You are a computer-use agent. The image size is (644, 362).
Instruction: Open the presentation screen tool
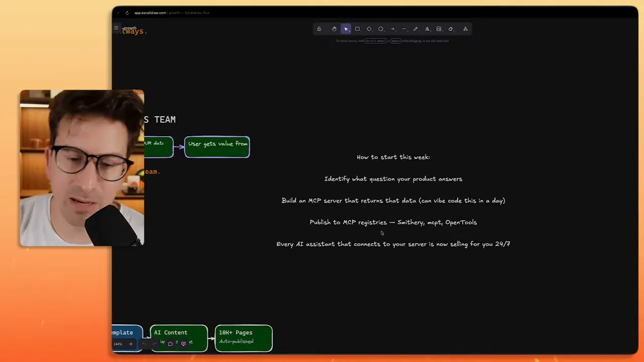[183, 344]
